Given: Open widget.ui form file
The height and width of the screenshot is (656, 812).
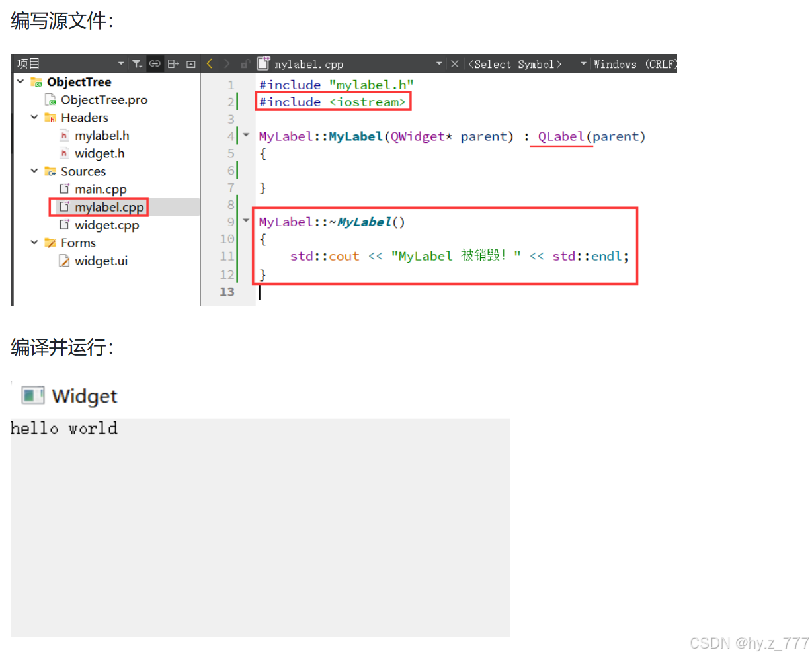Looking at the screenshot, I should (x=101, y=261).
